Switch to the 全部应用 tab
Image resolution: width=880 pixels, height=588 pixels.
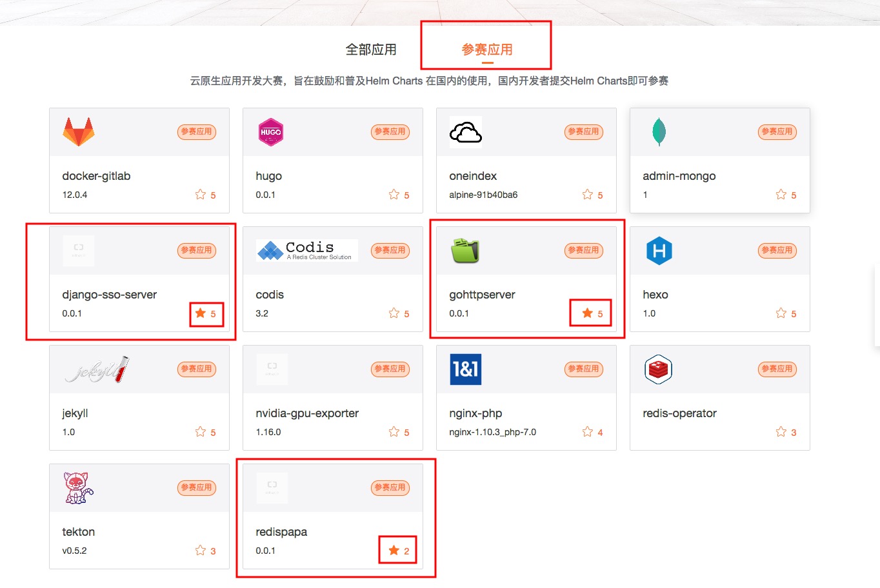[x=371, y=50]
